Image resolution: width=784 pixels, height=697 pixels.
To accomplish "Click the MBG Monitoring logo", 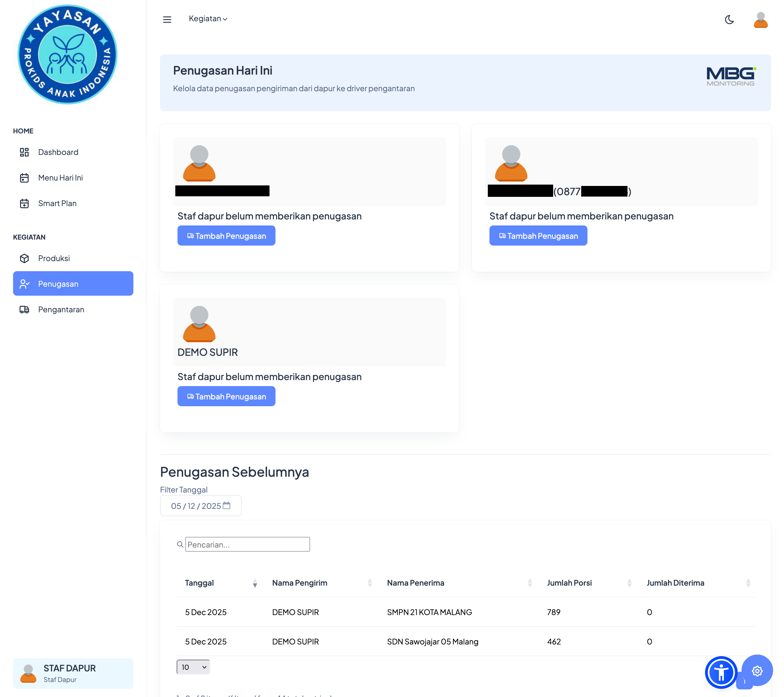I will 731,76.
